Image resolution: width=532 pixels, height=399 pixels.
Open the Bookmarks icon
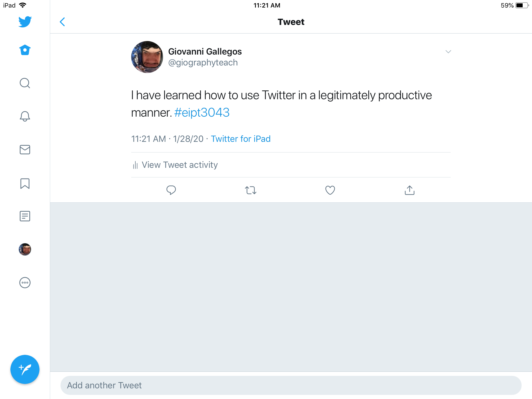click(25, 183)
